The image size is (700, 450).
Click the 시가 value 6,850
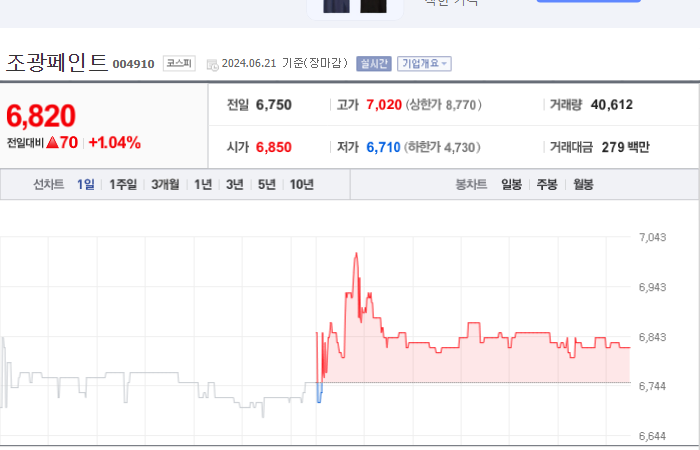click(x=274, y=147)
